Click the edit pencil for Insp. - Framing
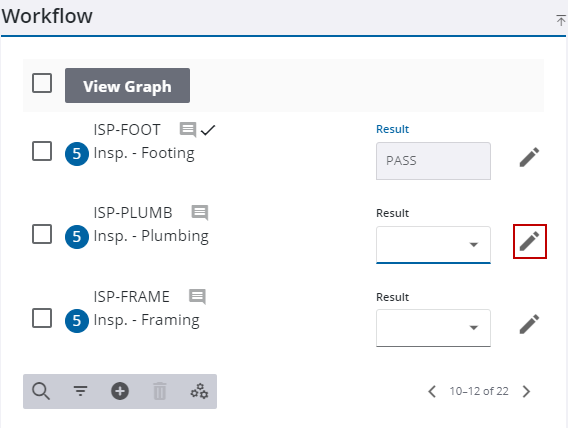The height and width of the screenshot is (428, 568). pos(529,324)
